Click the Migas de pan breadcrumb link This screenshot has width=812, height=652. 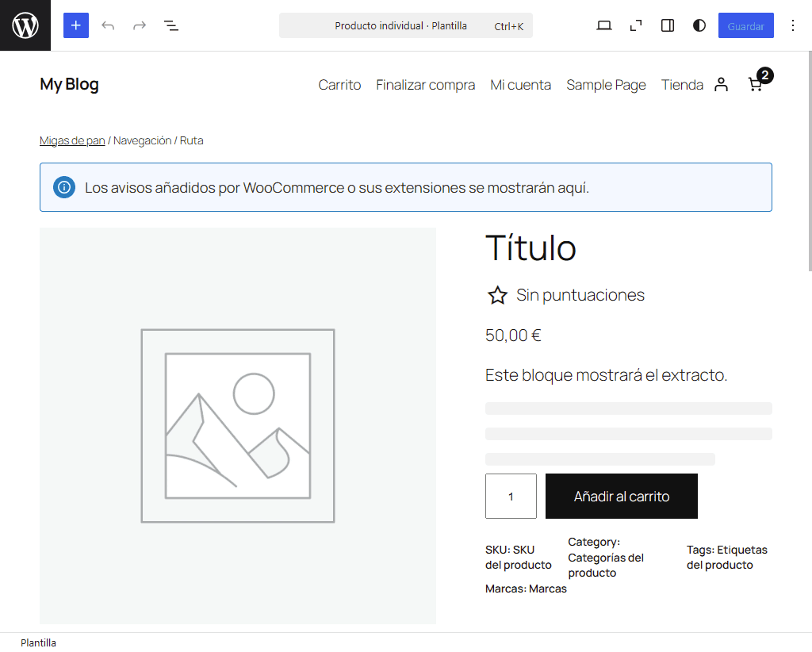pos(72,141)
